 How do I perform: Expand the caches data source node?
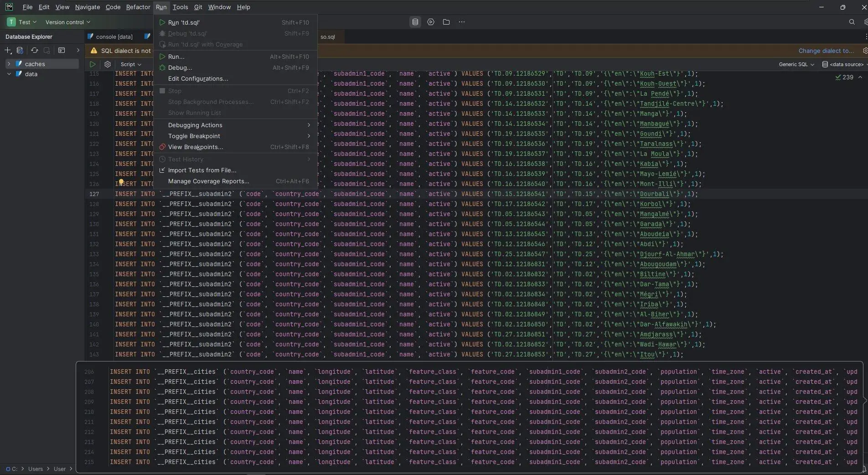[9, 64]
